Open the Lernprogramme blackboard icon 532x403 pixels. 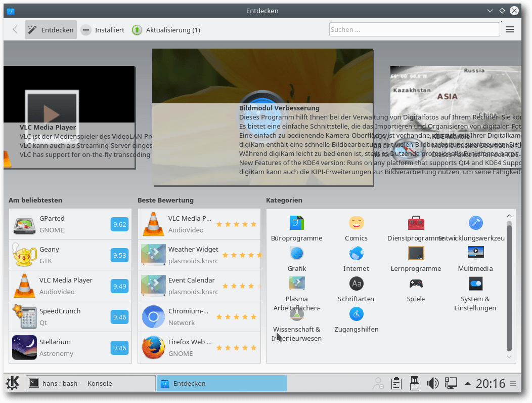point(416,254)
